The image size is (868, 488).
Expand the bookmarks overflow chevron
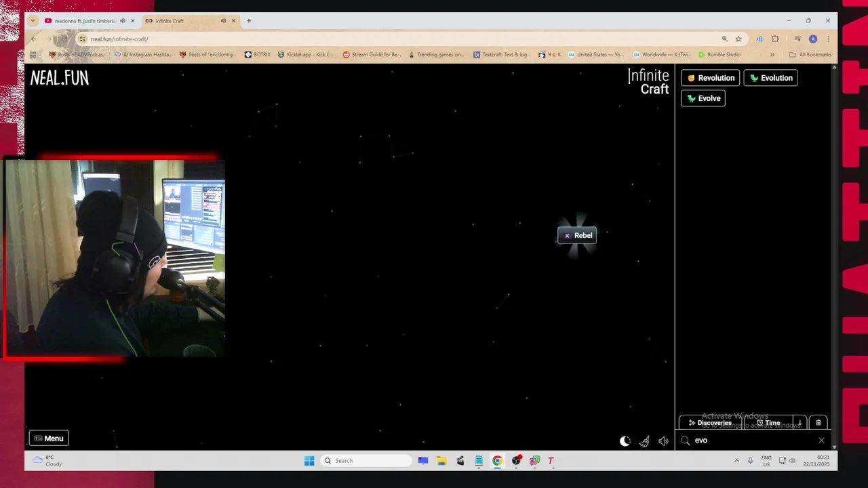pyautogui.click(x=772, y=55)
